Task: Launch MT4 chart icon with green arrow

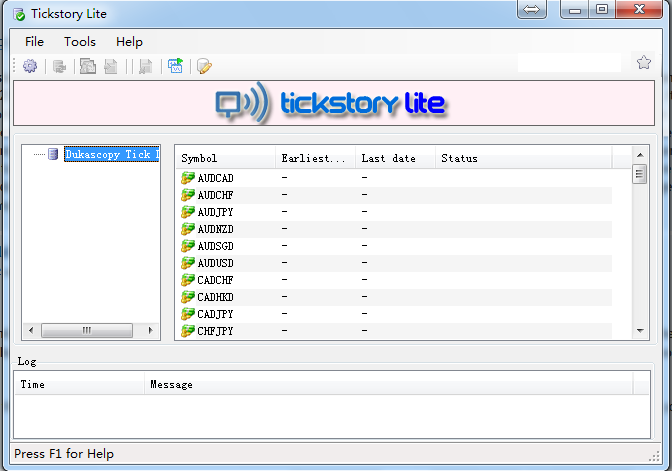Action: tap(175, 66)
